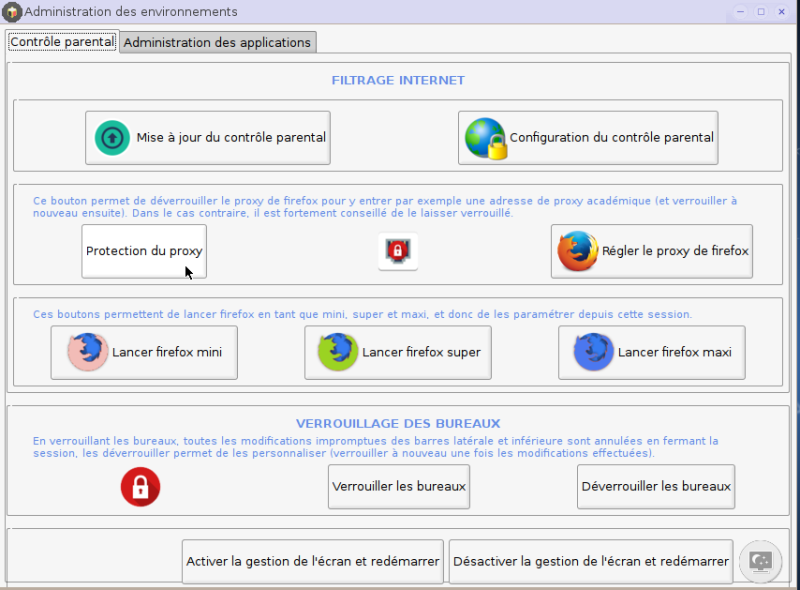Screen dimensions: 800x590
Task: Click the VERROUILLAGE DES BUREAUX heading
Action: pyautogui.click(x=398, y=424)
